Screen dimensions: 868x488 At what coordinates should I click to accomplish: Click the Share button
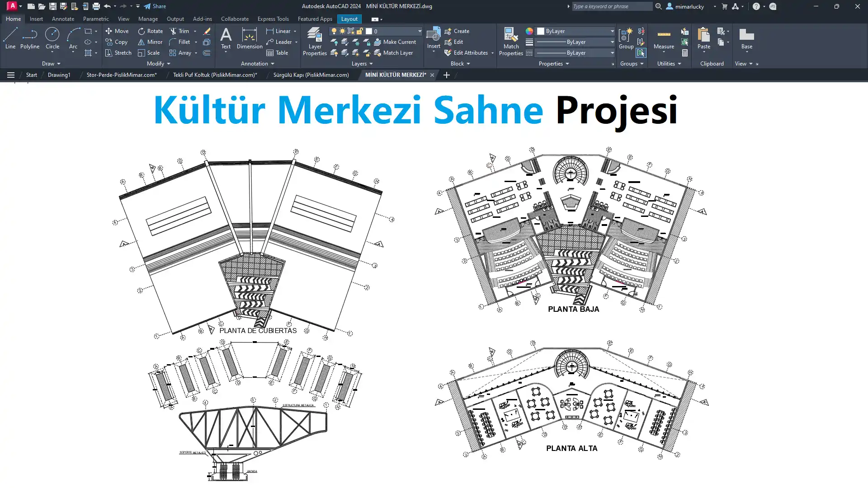coord(155,6)
